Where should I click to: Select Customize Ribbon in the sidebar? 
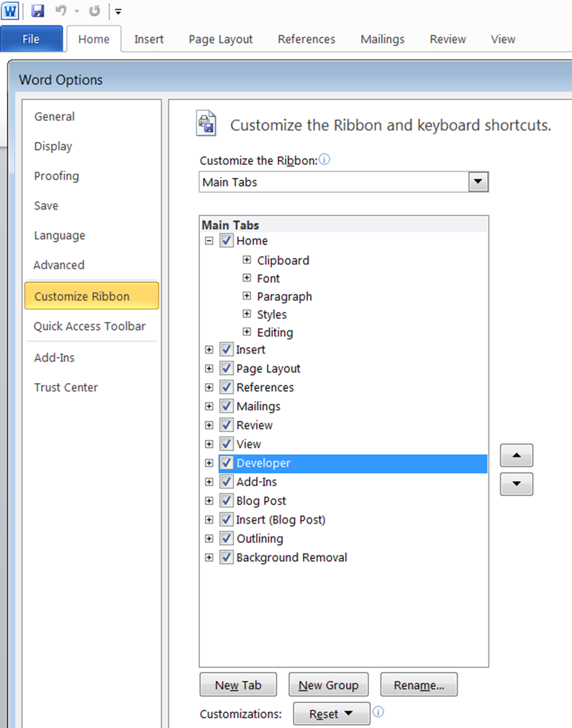coord(91,296)
